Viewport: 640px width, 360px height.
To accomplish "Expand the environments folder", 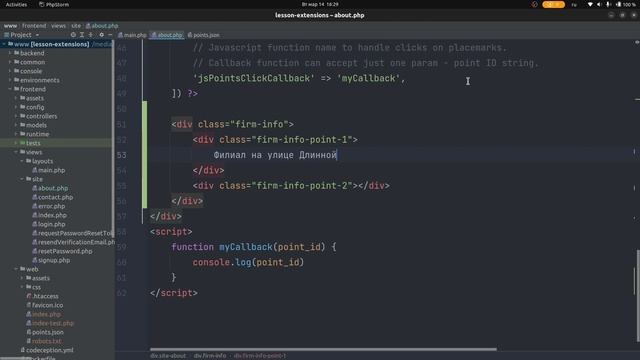I will pos(10,80).
